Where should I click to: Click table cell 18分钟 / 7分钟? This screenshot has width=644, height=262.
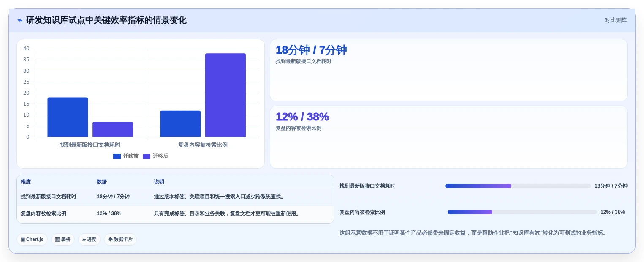tap(113, 197)
